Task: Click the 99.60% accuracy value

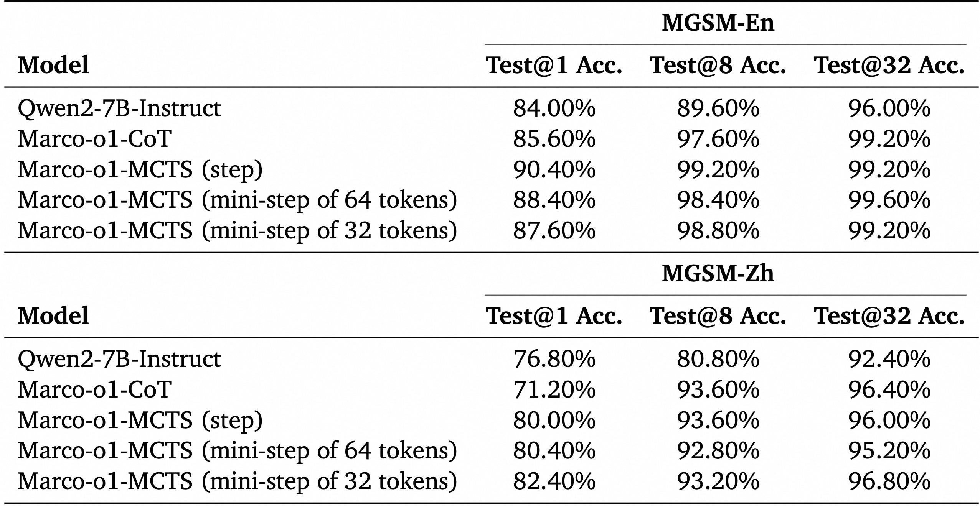Action: click(889, 200)
